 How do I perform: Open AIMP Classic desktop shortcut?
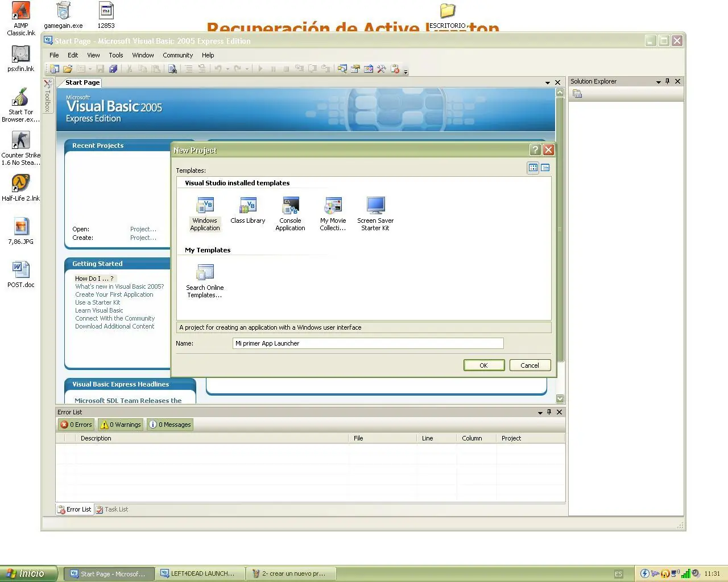(x=21, y=19)
